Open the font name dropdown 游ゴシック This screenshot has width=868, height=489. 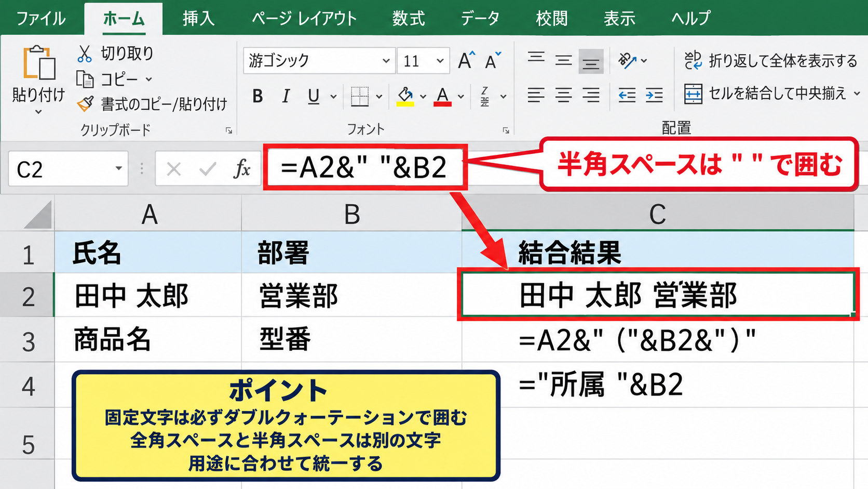point(386,61)
